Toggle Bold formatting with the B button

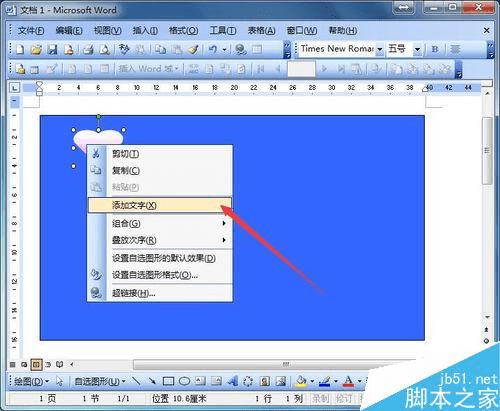click(x=435, y=49)
